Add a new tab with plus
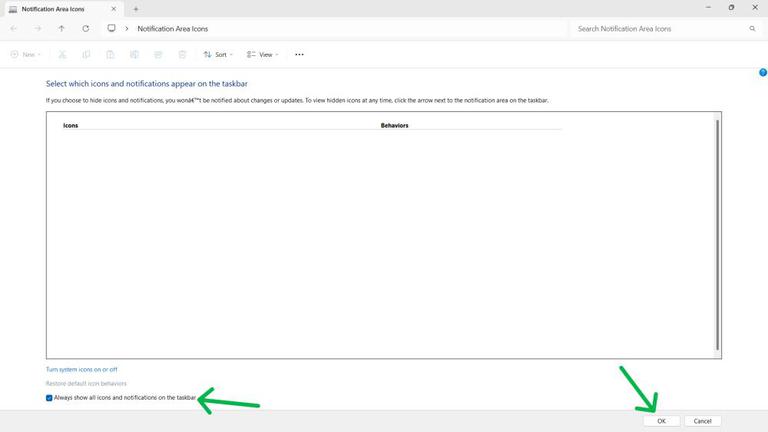This screenshot has height=432, width=768. [136, 9]
